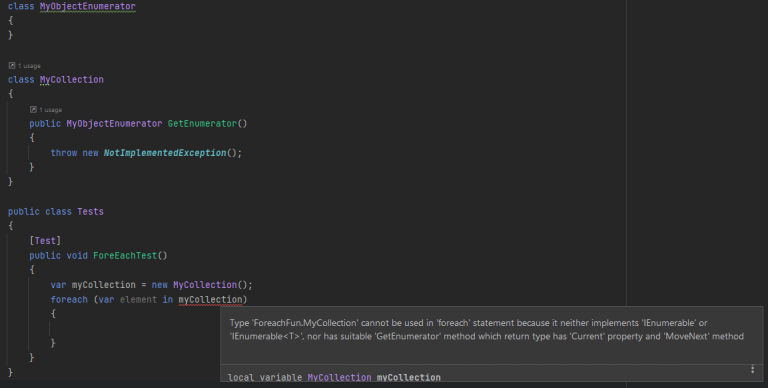Click the error message text in tooltip
Image resolution: width=768 pixels, height=388 pixels.
(487, 330)
